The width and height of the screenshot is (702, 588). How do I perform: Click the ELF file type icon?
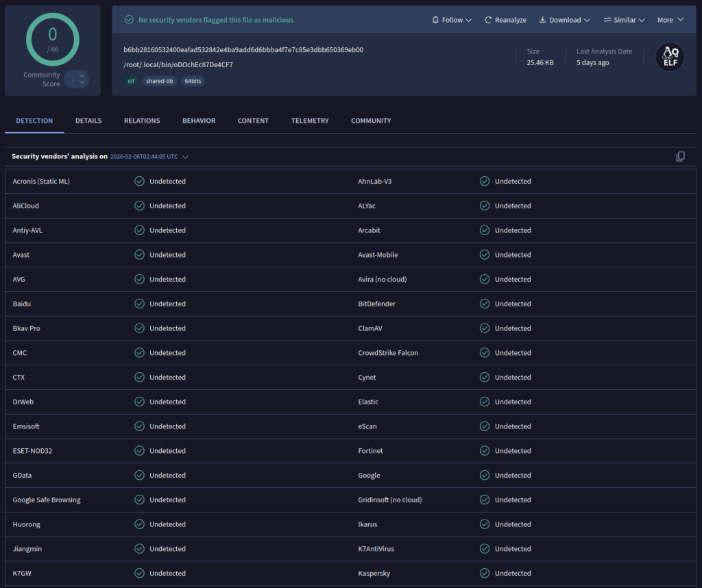669,57
